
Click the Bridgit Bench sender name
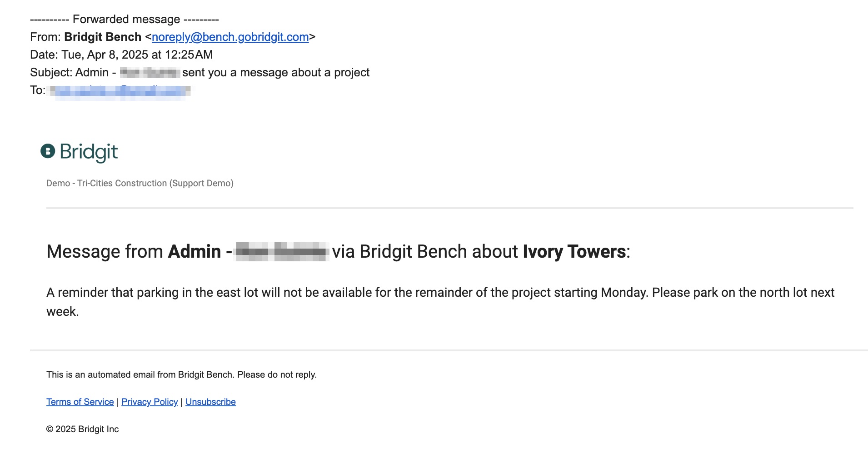(103, 37)
